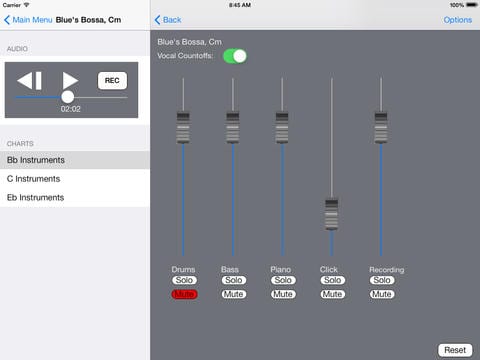
Task: Click the Piano fader knob
Action: pos(282,128)
